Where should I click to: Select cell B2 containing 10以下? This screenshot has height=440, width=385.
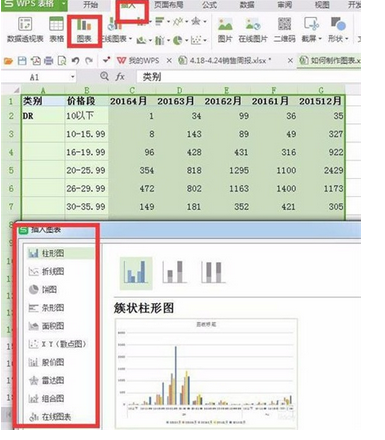[x=87, y=116]
